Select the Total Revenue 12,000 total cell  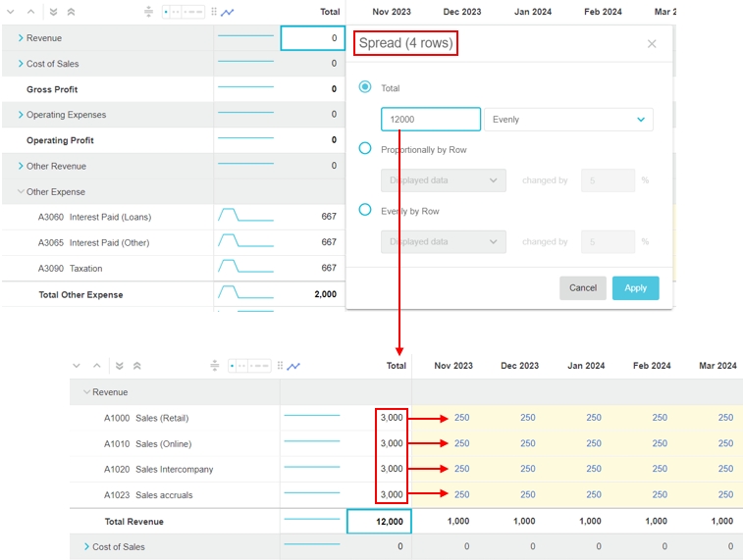379,522
